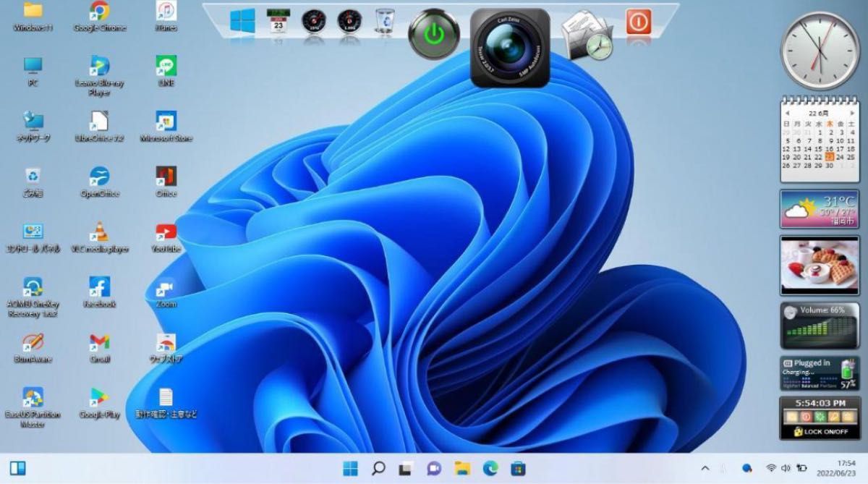
Task: Open Microsoft Store from the taskbar
Action: 517,469
